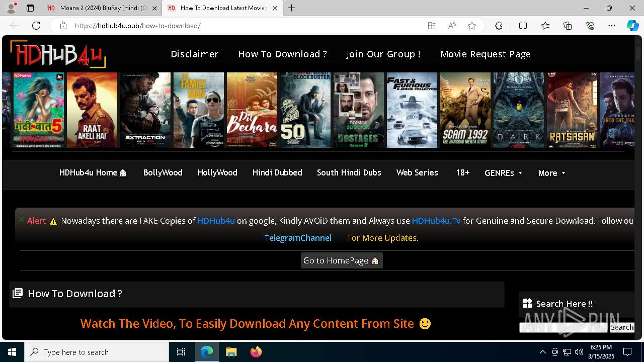Open How To Download ? in header
This screenshot has height=362, width=644.
coord(282,54)
